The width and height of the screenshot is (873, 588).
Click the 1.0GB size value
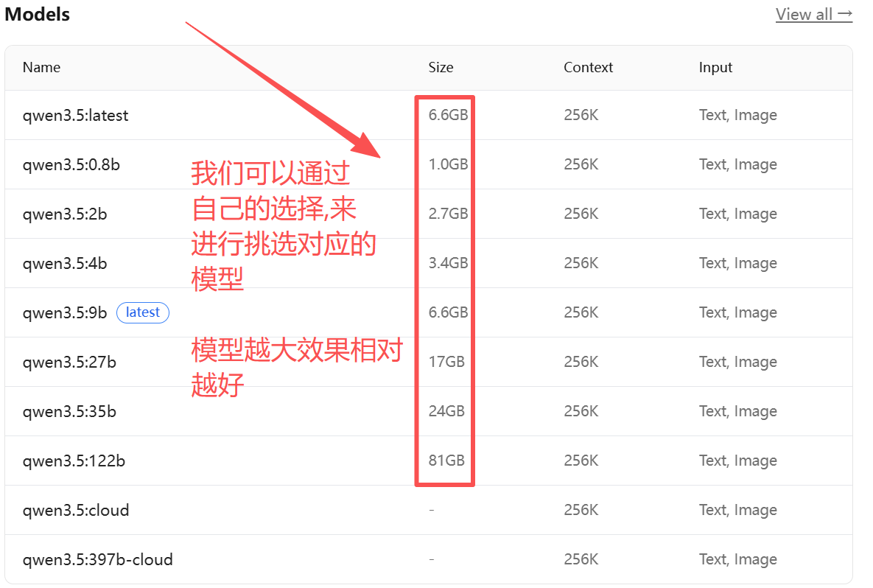(x=448, y=164)
